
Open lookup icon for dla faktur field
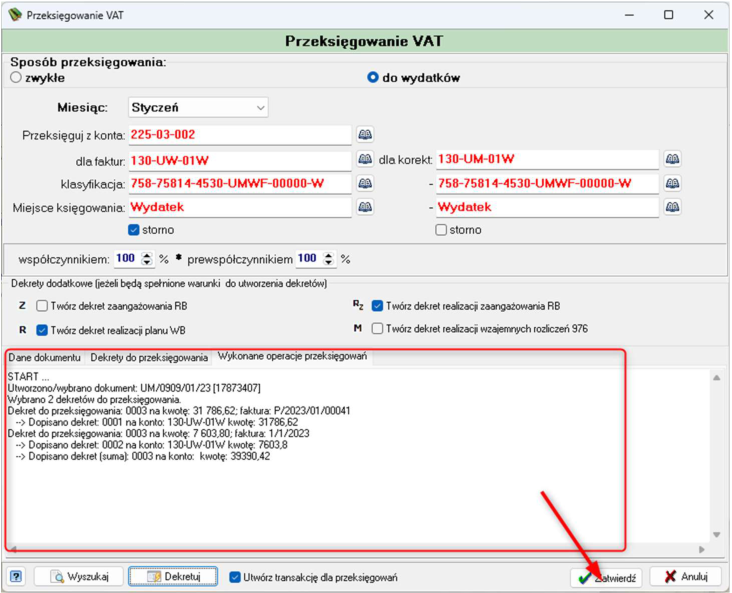[x=365, y=159]
